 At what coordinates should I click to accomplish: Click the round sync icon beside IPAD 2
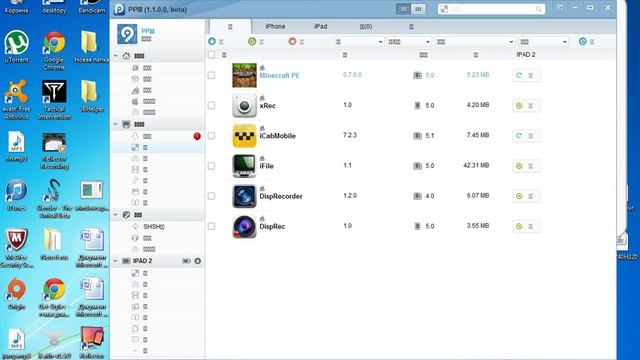pyautogui.click(x=198, y=261)
